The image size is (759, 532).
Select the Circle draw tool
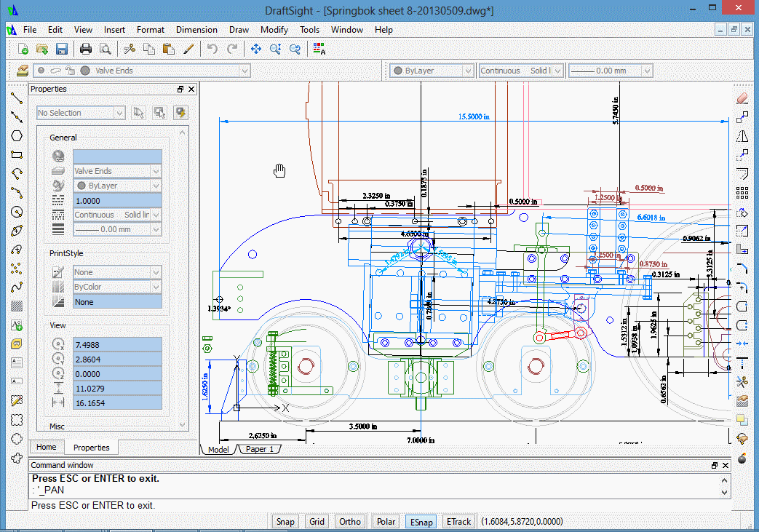[17, 212]
